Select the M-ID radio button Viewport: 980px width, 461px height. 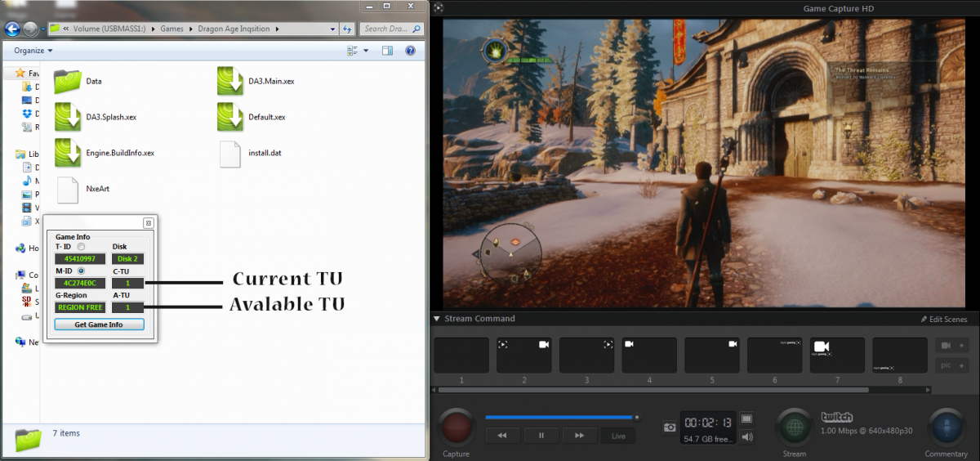point(82,271)
